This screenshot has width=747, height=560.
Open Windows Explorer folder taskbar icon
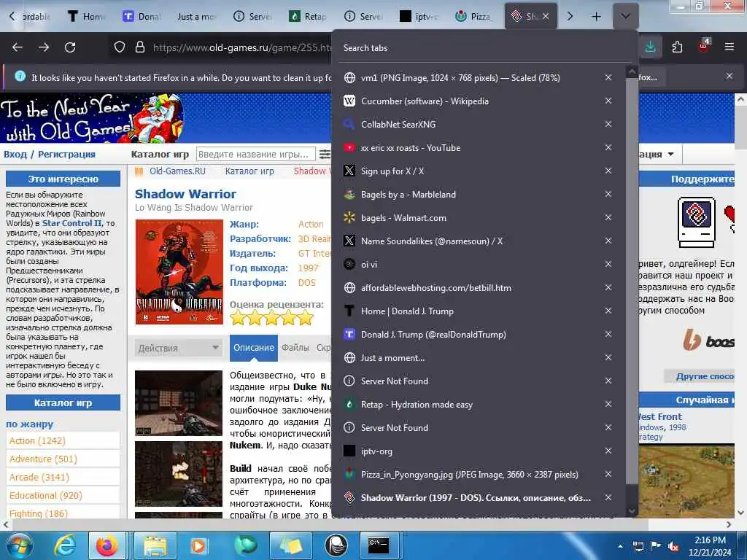(x=155, y=545)
